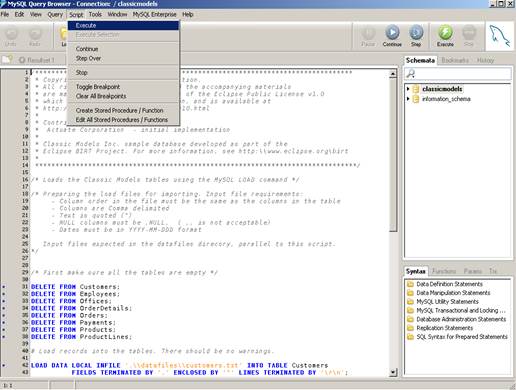
Task: Expand the classicmodels schema
Action: [x=408, y=89]
